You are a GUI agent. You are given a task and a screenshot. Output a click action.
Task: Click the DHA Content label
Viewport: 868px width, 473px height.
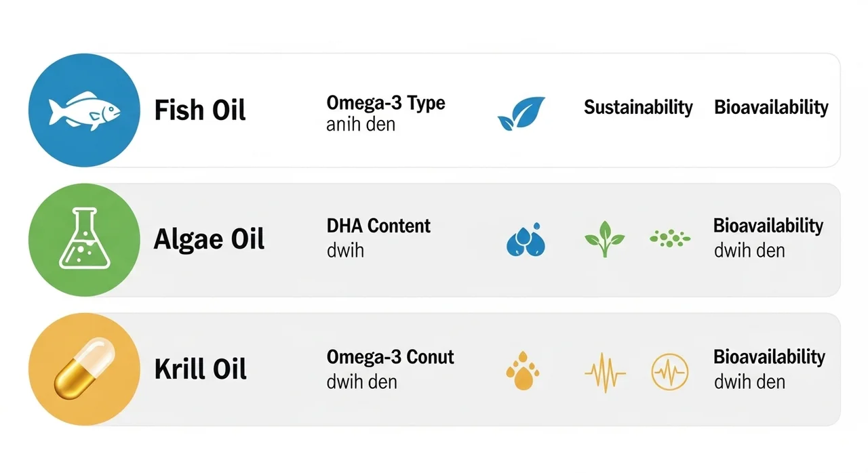[378, 226]
